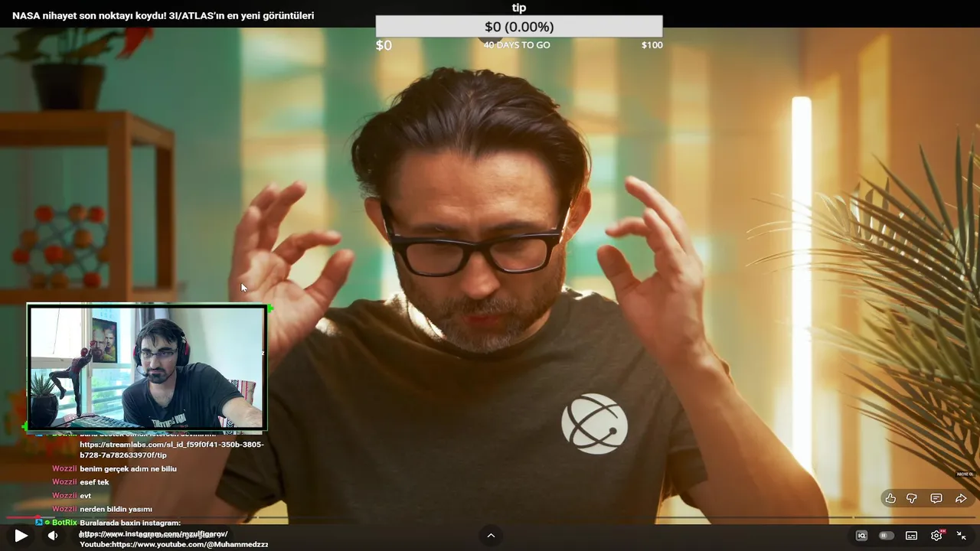980x551 pixels.
Task: Mute the player volume speaker icon
Action: pyautogui.click(x=53, y=536)
